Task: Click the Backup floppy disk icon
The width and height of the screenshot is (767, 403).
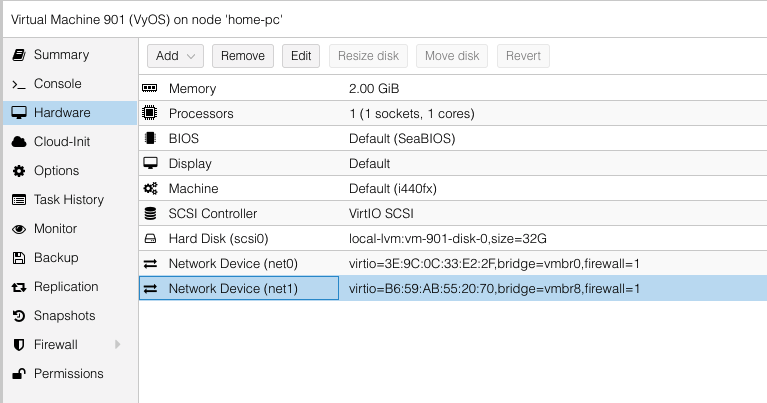Action: (x=18, y=258)
